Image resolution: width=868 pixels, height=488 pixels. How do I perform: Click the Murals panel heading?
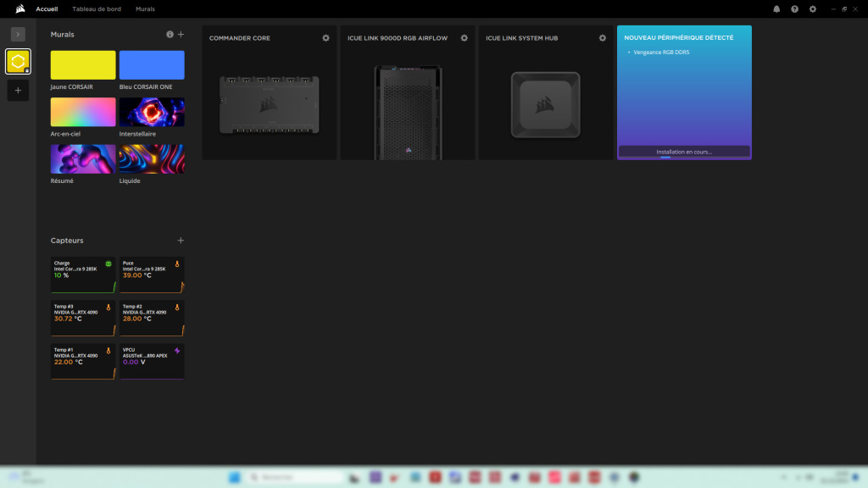click(x=63, y=34)
